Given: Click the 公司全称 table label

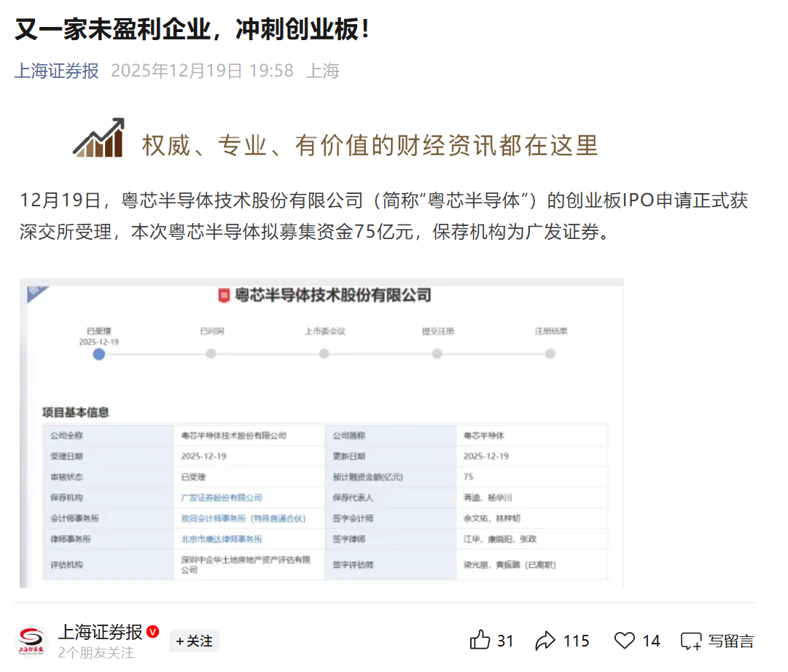Looking at the screenshot, I should click(x=66, y=436).
